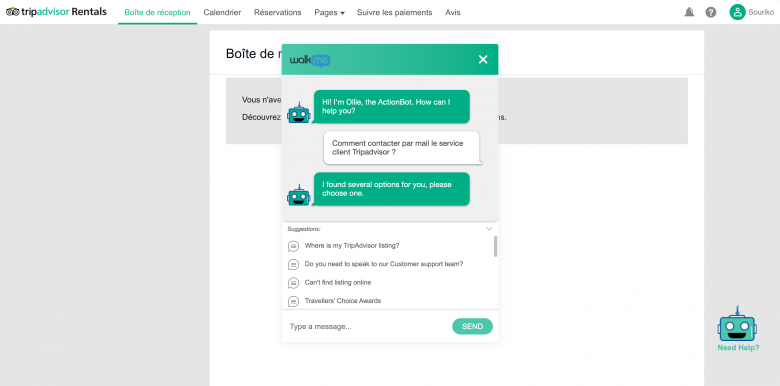Click the chat icon beside Customer support suggestion

click(x=293, y=264)
